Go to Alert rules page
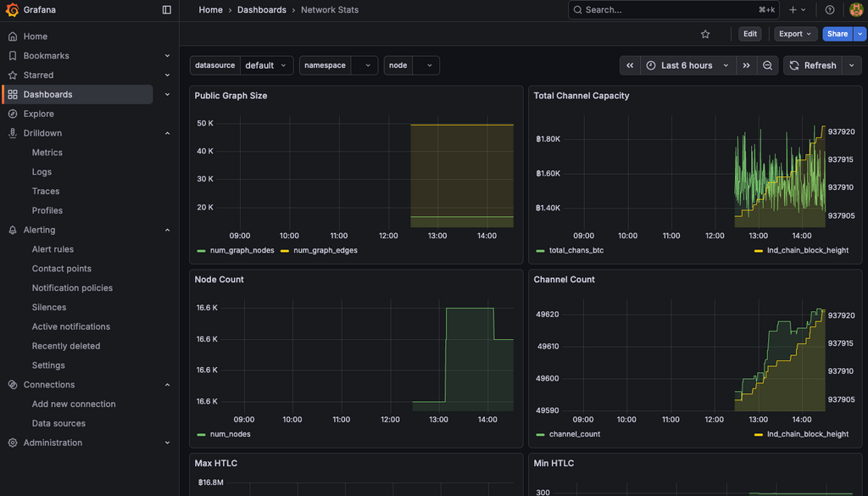868x496 pixels. 53,249
